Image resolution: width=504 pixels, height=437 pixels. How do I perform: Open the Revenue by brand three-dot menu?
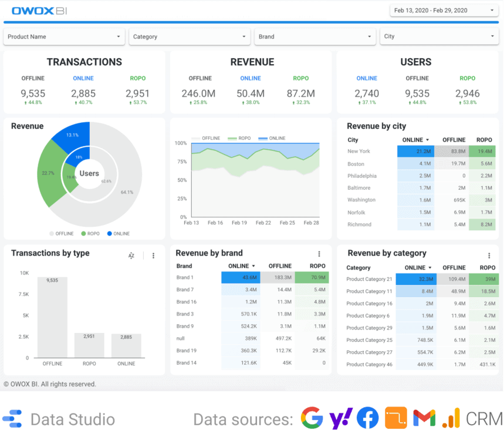tap(319, 254)
